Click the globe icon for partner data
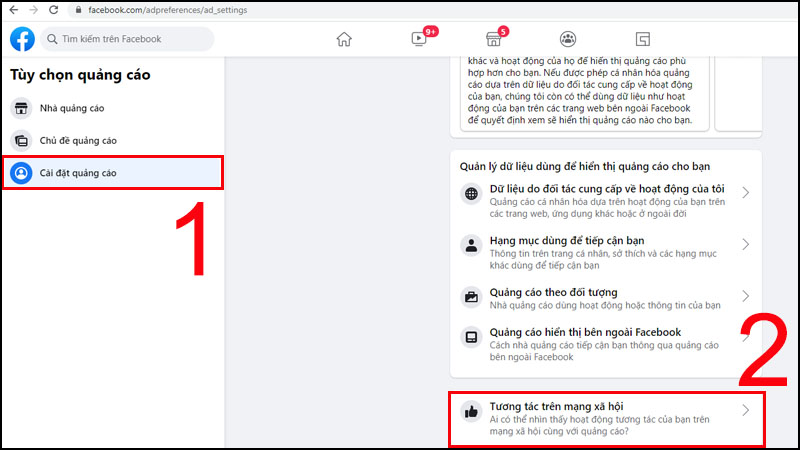800x450 pixels. (x=471, y=193)
